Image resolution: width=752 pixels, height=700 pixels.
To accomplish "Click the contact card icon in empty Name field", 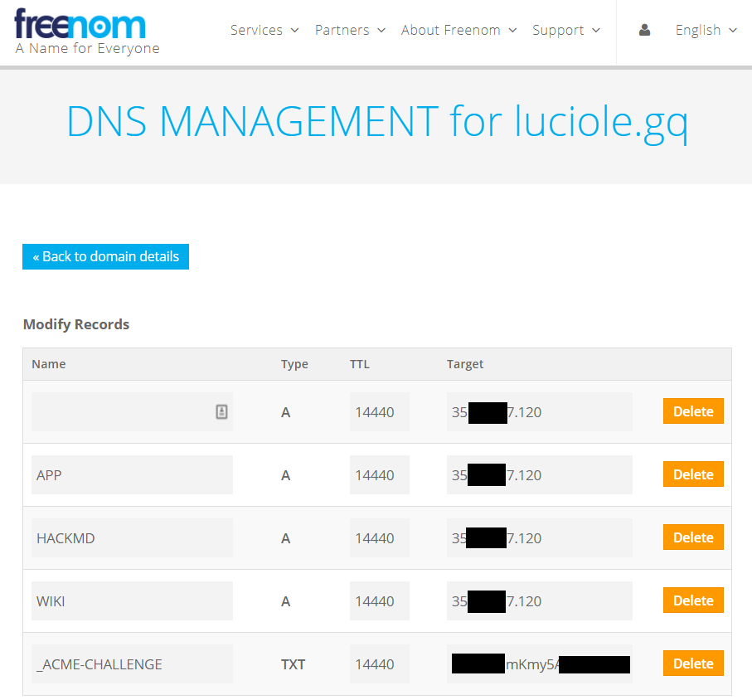I will pyautogui.click(x=221, y=411).
